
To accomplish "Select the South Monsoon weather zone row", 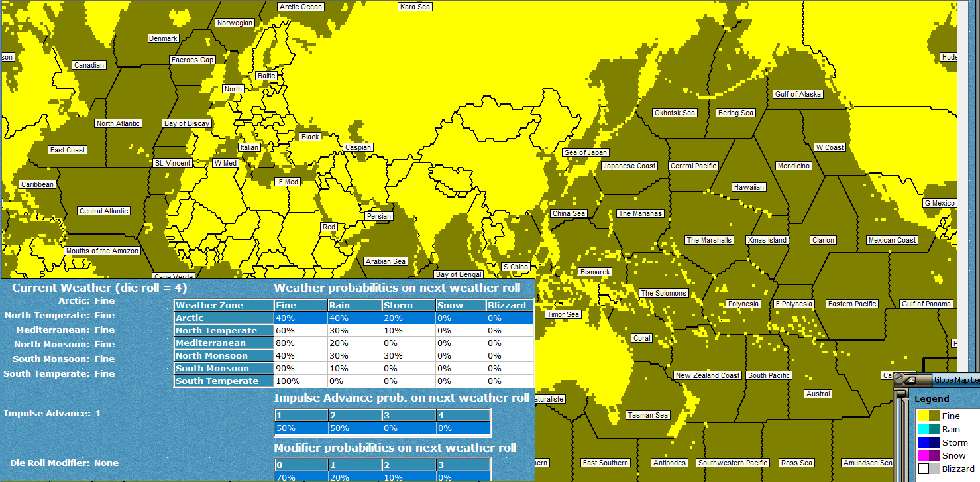I will (354, 368).
